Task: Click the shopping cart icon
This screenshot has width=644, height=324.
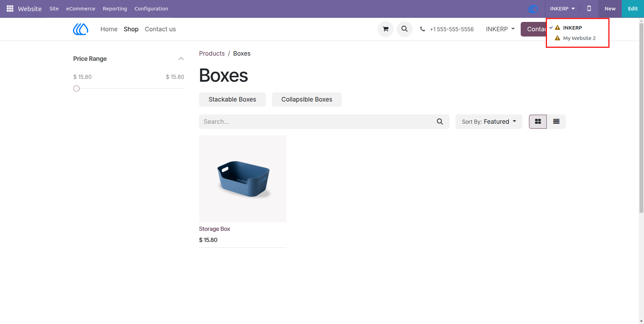Action: pyautogui.click(x=386, y=29)
